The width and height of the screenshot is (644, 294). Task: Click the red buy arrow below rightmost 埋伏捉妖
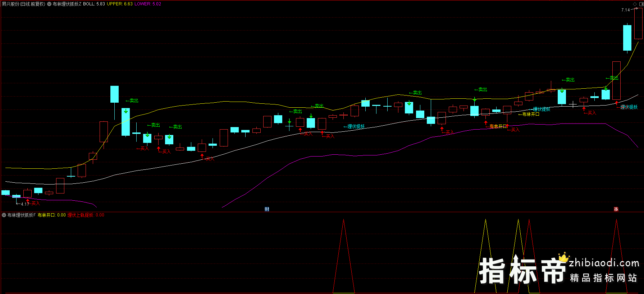(x=617, y=103)
